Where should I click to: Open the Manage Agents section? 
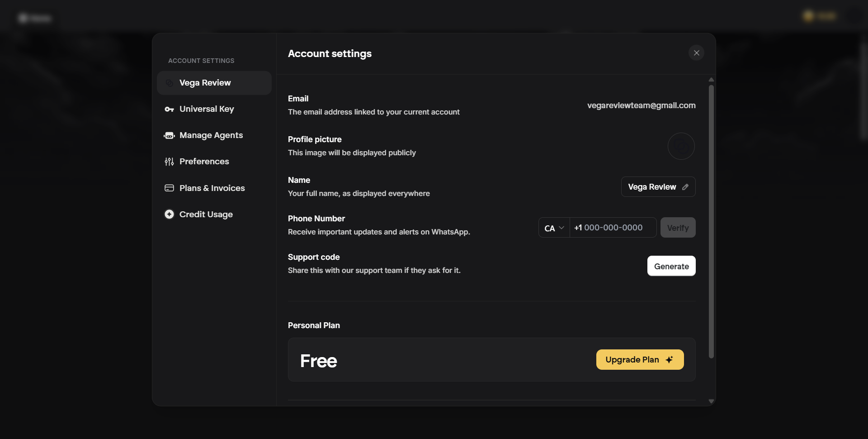click(x=214, y=135)
